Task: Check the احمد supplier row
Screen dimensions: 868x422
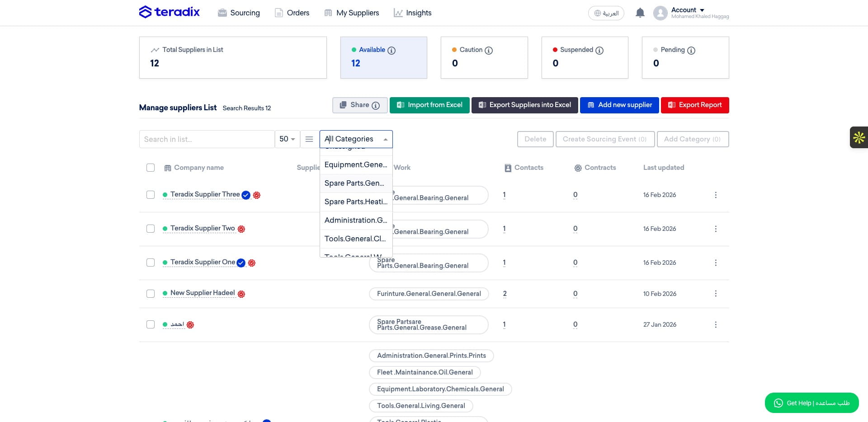Action: [x=151, y=324]
